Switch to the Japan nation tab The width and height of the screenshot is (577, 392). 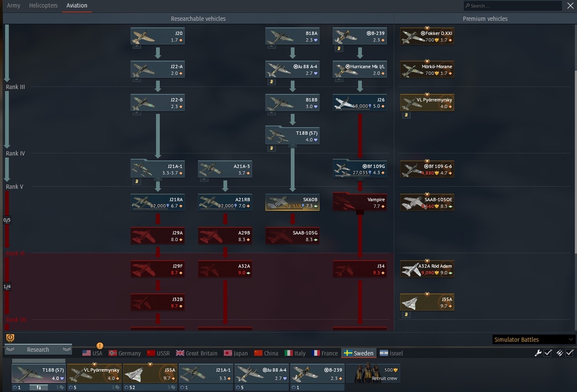click(x=235, y=353)
